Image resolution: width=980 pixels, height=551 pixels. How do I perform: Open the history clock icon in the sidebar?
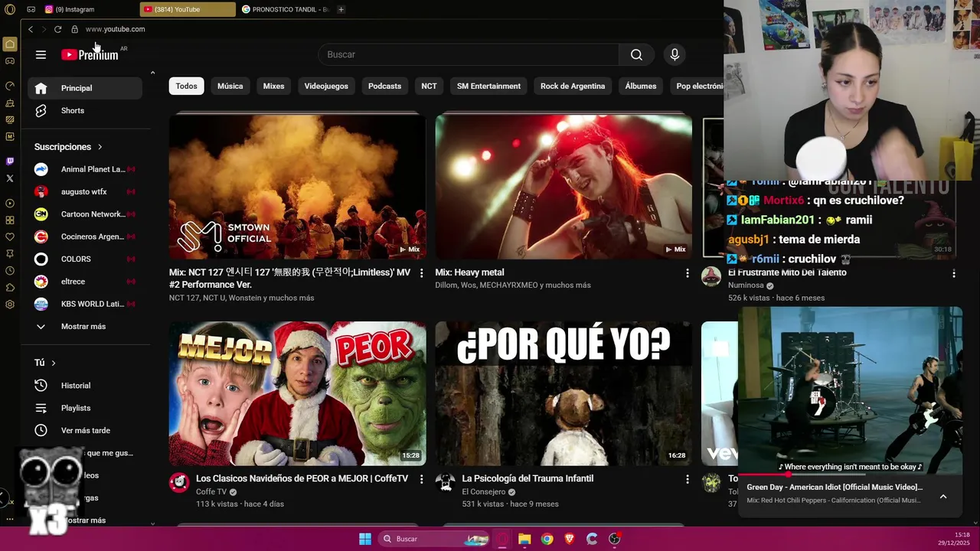10,271
